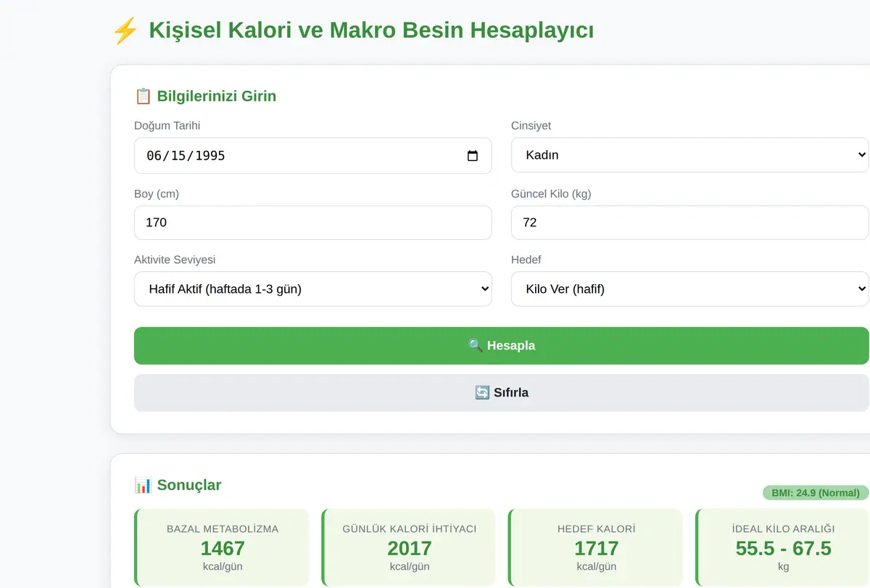This screenshot has height=588, width=870.
Task: Open the calendar picker in birth date field
Action: [x=473, y=156]
